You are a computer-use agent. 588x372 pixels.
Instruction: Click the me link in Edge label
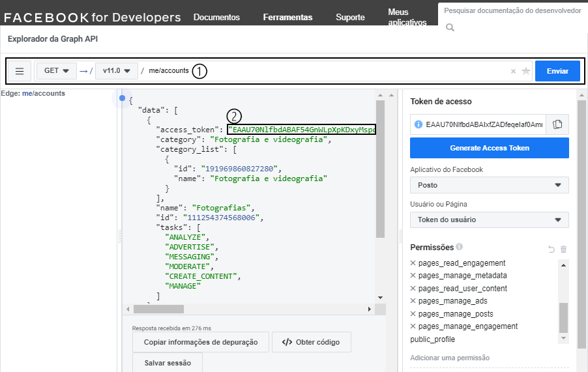coord(27,93)
